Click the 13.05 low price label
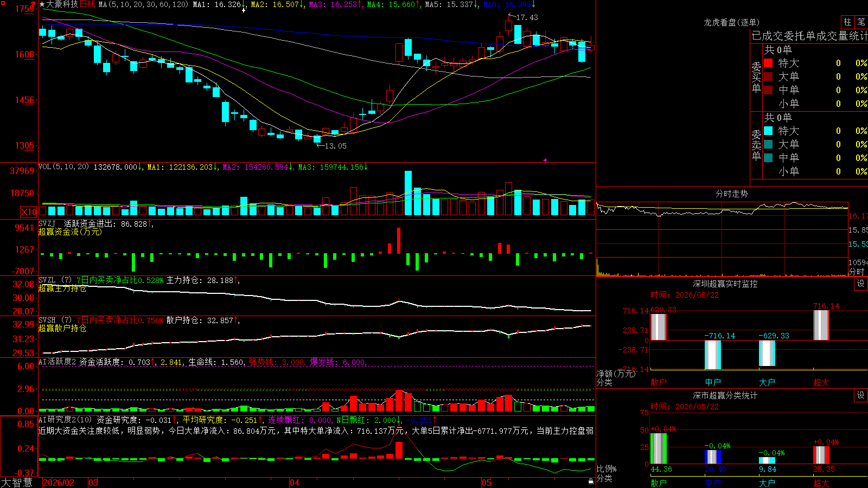The height and width of the screenshot is (488, 868). coord(335,146)
